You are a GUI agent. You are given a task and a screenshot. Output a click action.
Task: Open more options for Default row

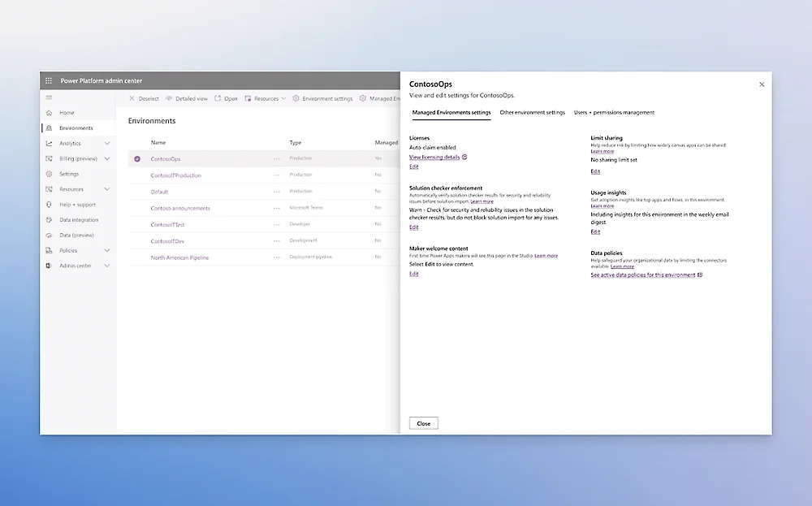tap(277, 192)
